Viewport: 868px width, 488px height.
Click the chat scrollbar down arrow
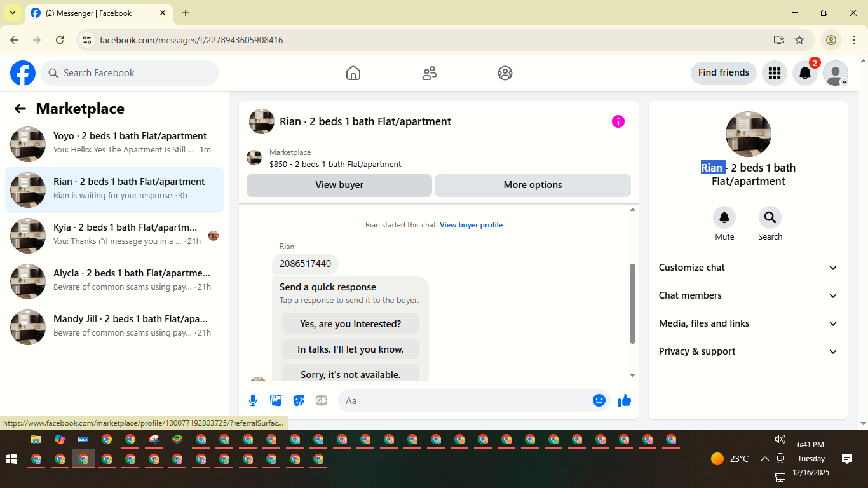point(632,376)
